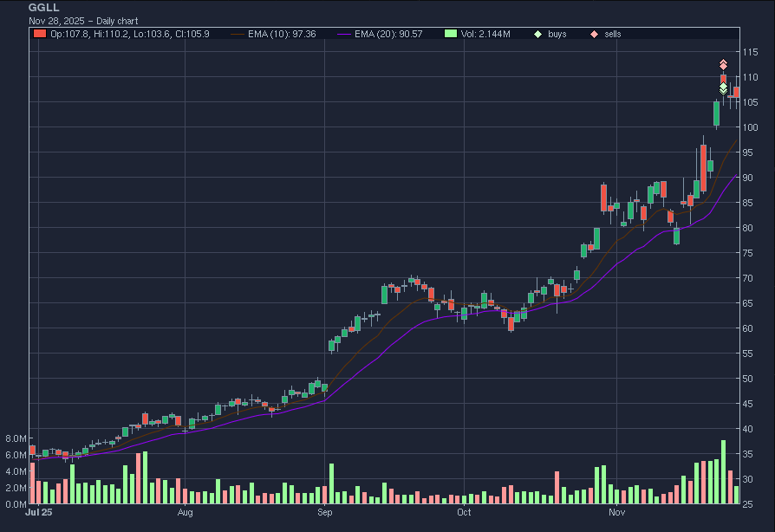Image resolution: width=775 pixels, height=532 pixels.
Task: Click the 0.0M volume axis label
Action: 16,504
